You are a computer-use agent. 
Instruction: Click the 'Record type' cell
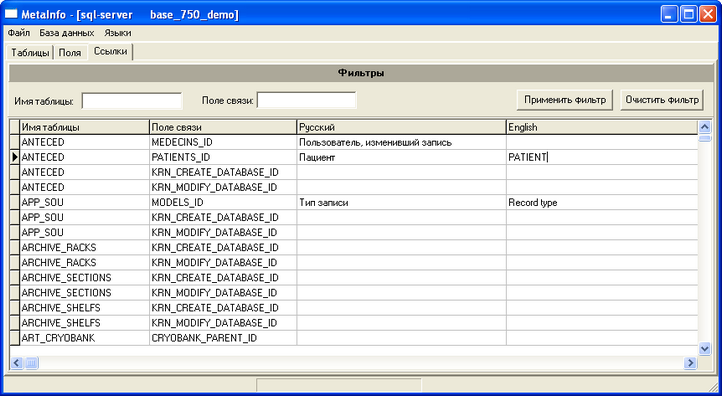[x=602, y=203]
